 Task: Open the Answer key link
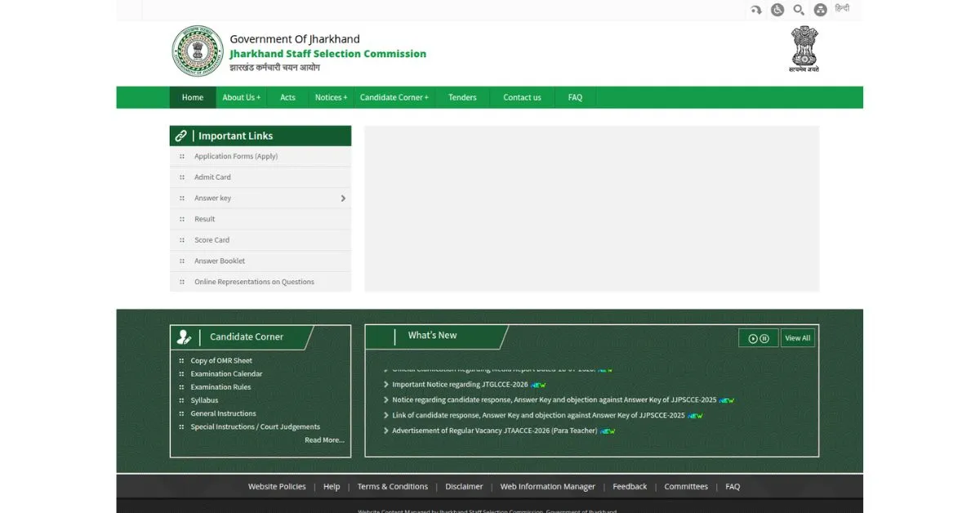click(x=212, y=199)
